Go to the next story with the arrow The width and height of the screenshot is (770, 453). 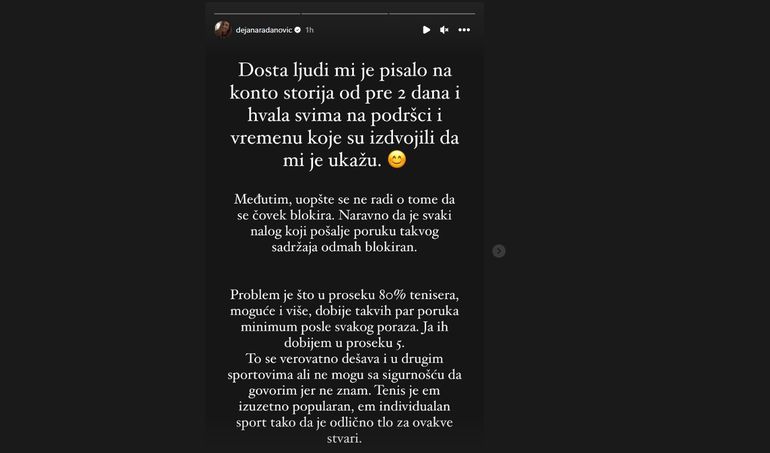(498, 251)
